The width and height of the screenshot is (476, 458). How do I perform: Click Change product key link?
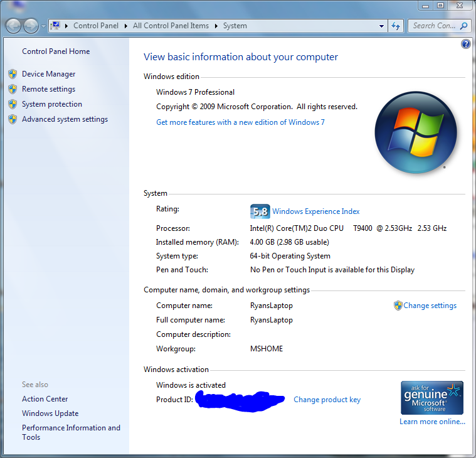tap(327, 400)
